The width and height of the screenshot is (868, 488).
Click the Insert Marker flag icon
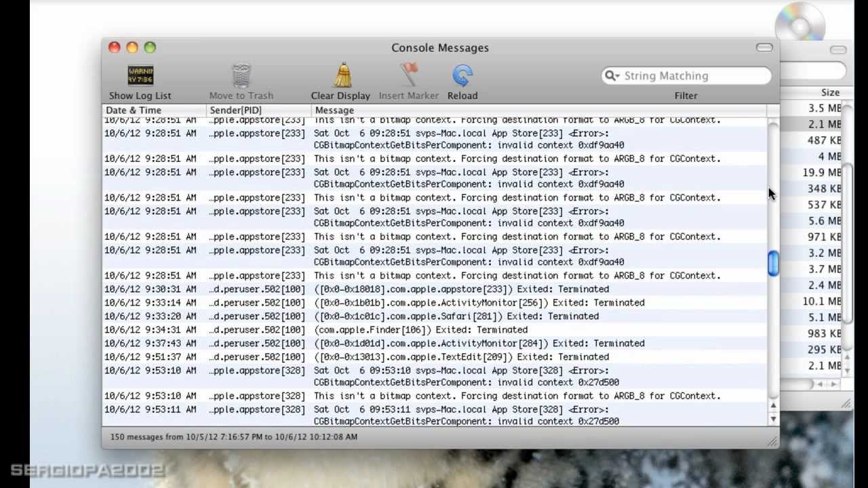(410, 75)
